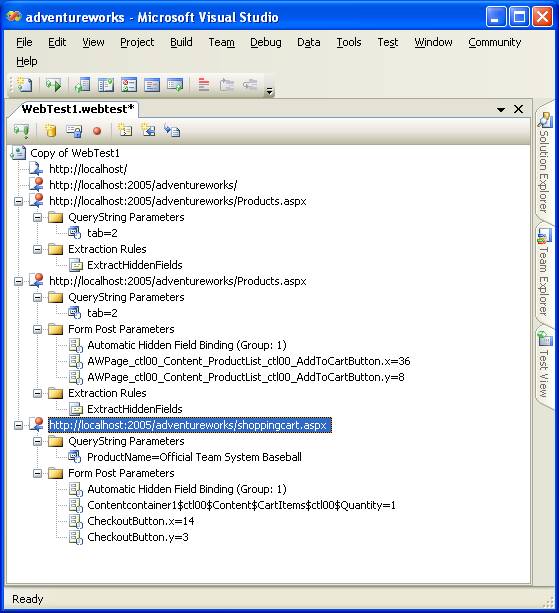The image size is (559, 613).
Task: Collapse Extraction Rules under first Products.aspx request
Action: pos(38,249)
